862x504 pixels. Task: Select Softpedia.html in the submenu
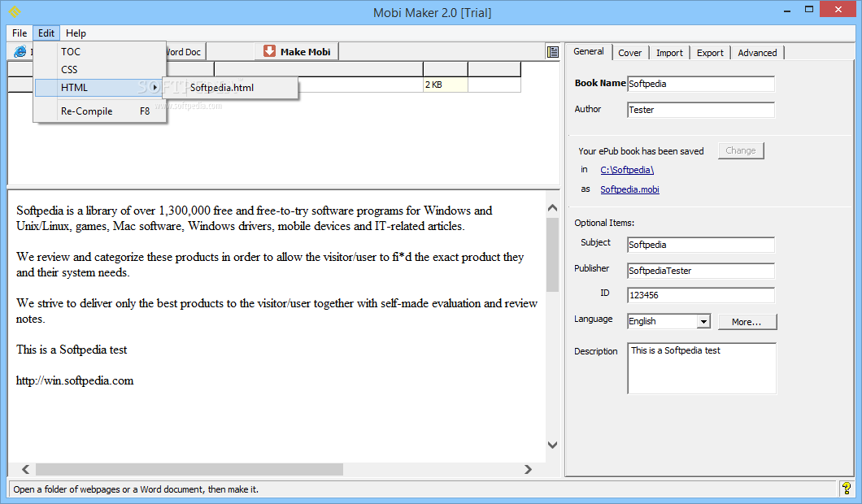231,88
